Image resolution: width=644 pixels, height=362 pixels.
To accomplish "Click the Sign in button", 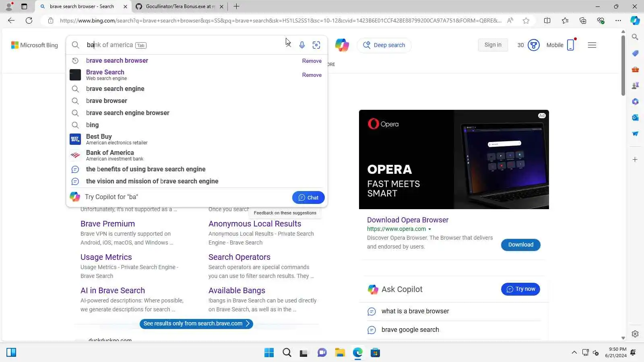I will 493,45.
